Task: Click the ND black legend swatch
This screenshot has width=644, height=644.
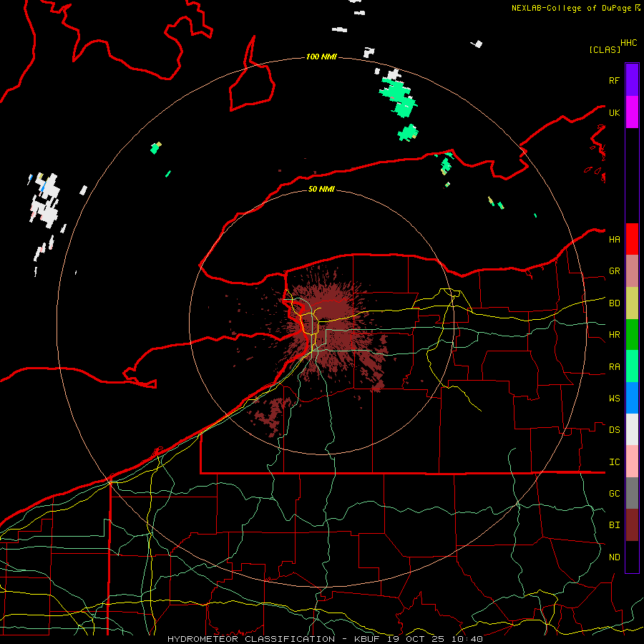Action: pyautogui.click(x=632, y=557)
